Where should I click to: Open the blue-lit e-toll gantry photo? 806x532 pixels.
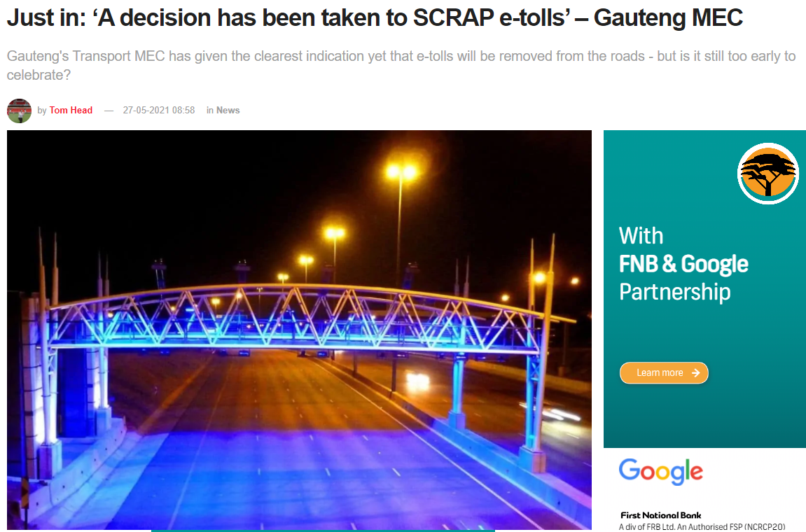point(299,330)
